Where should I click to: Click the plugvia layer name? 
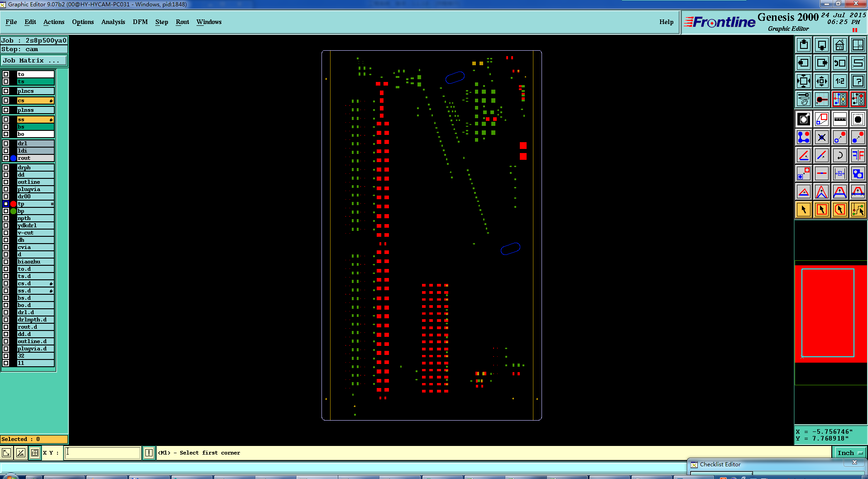[x=35, y=189]
